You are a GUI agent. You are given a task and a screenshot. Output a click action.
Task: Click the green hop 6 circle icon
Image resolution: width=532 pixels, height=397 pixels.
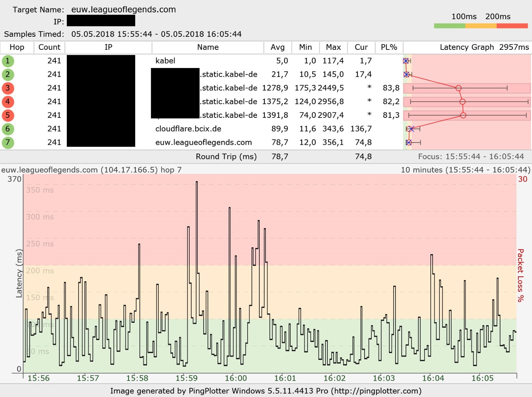(x=8, y=129)
